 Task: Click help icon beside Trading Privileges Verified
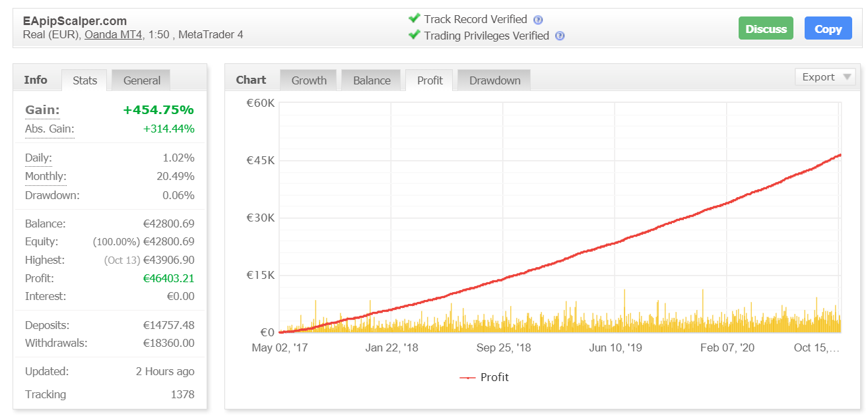click(x=560, y=36)
